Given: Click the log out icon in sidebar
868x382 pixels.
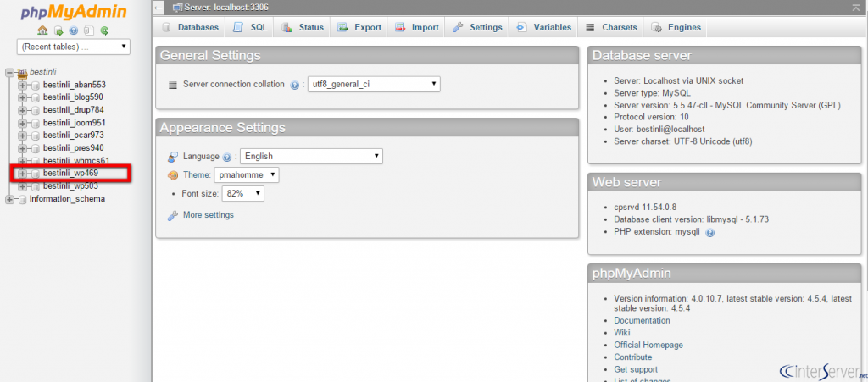Looking at the screenshot, I should click(x=57, y=30).
